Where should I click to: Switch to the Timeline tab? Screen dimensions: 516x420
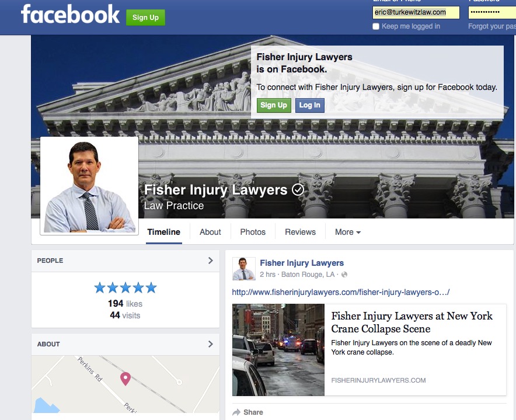[163, 232]
